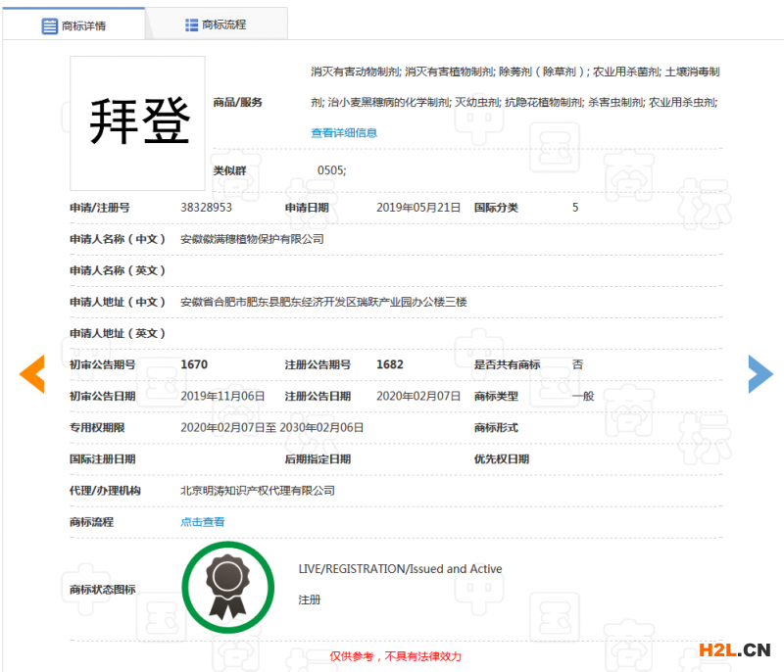Click the trademark type value 一般
Image resolution: width=784 pixels, height=672 pixels.
tap(583, 396)
